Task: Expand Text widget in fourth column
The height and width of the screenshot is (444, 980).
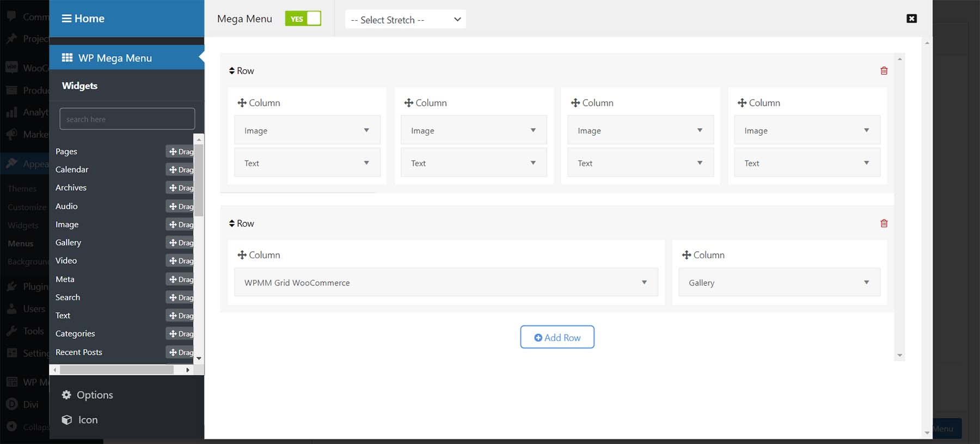Action: (x=866, y=163)
